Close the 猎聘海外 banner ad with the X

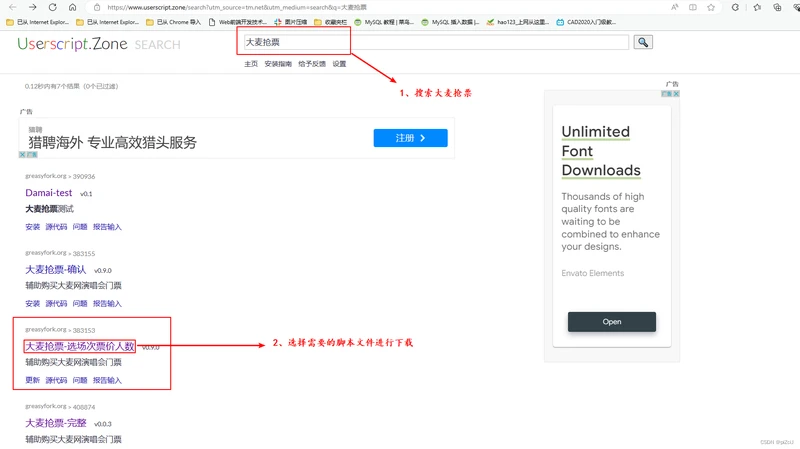click(x=22, y=155)
